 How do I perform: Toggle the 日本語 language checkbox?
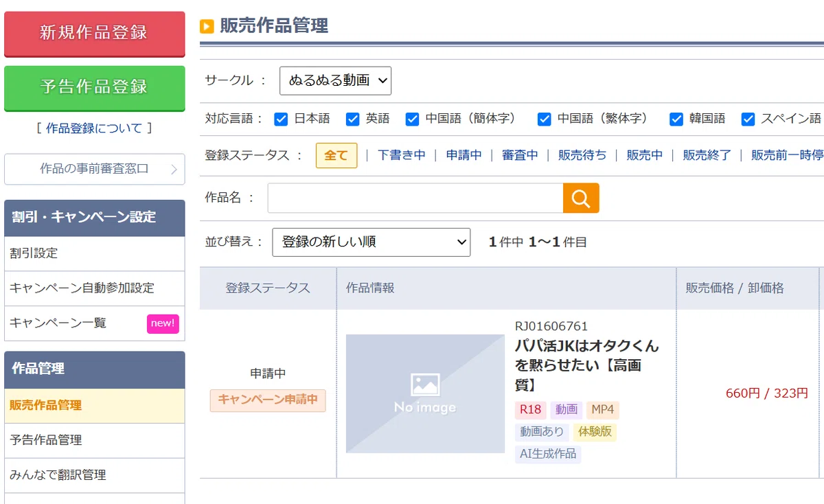coord(281,119)
